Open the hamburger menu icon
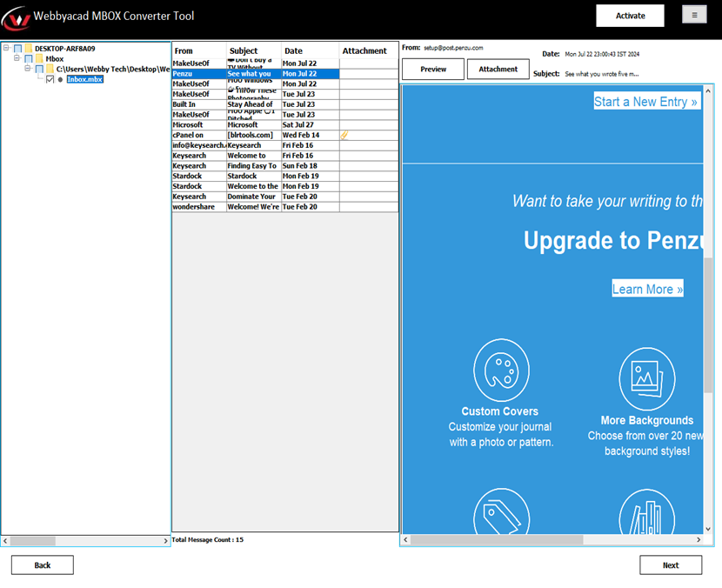Viewport: 722px width, 588px height. tap(694, 15)
